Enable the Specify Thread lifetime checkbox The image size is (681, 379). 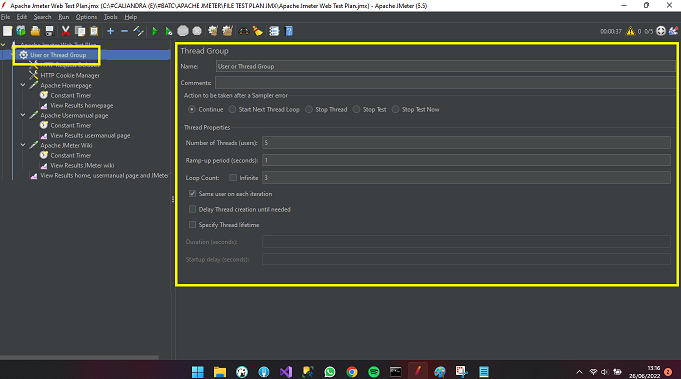tap(192, 224)
